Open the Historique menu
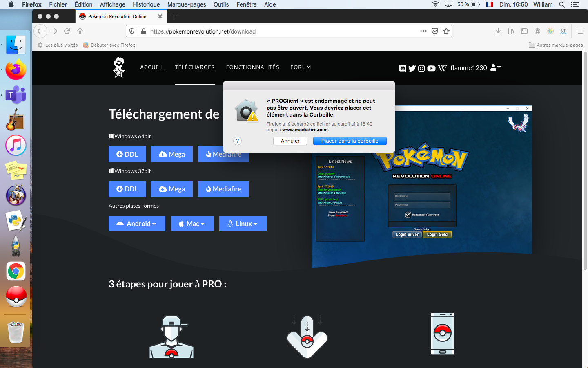588x368 pixels. 146,4
